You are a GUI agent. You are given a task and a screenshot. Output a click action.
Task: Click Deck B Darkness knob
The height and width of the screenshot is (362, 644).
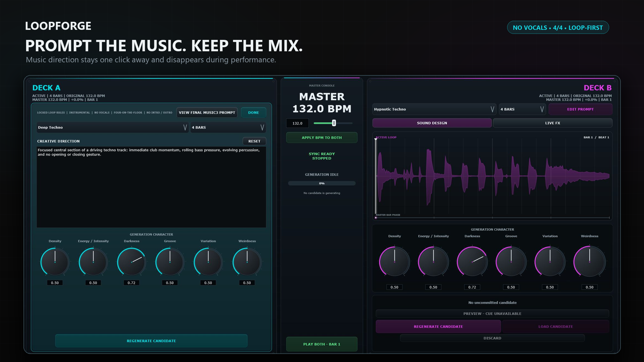pyautogui.click(x=472, y=261)
